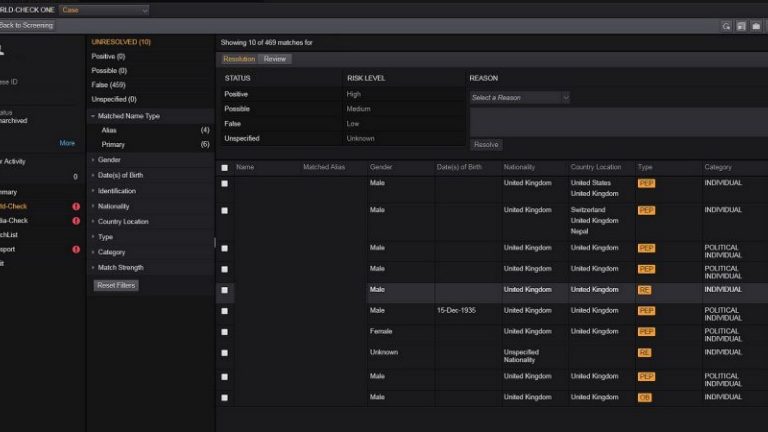The image size is (768, 432).
Task: Click the rescreen icon in top toolbar
Action: click(726, 26)
